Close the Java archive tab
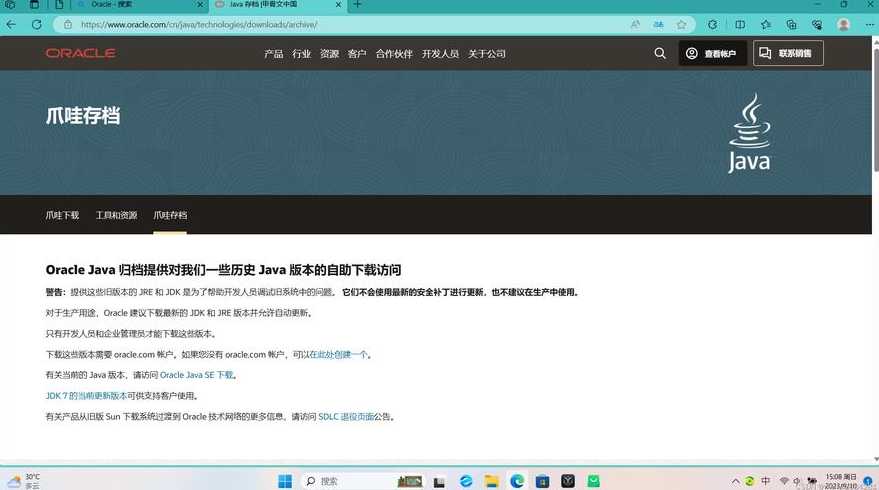Screen dimensions: 879x490 [338, 4]
